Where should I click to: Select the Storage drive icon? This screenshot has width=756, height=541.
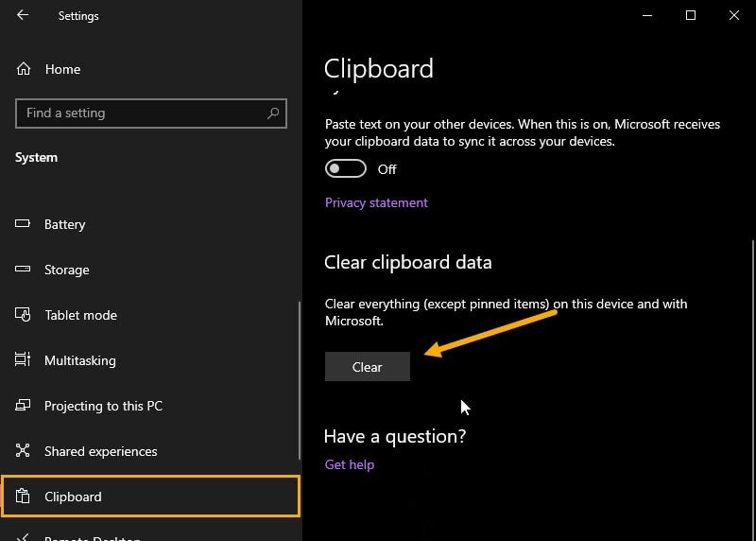[23, 269]
